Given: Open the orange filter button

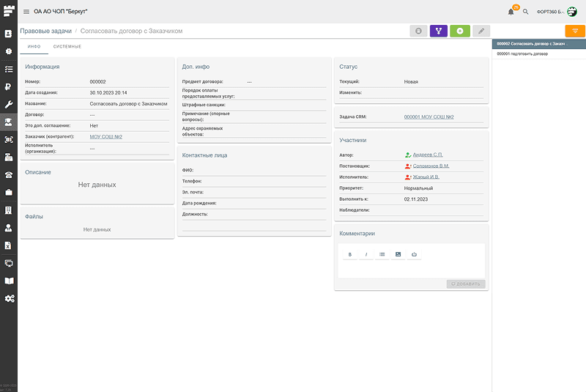Looking at the screenshot, I should point(575,31).
